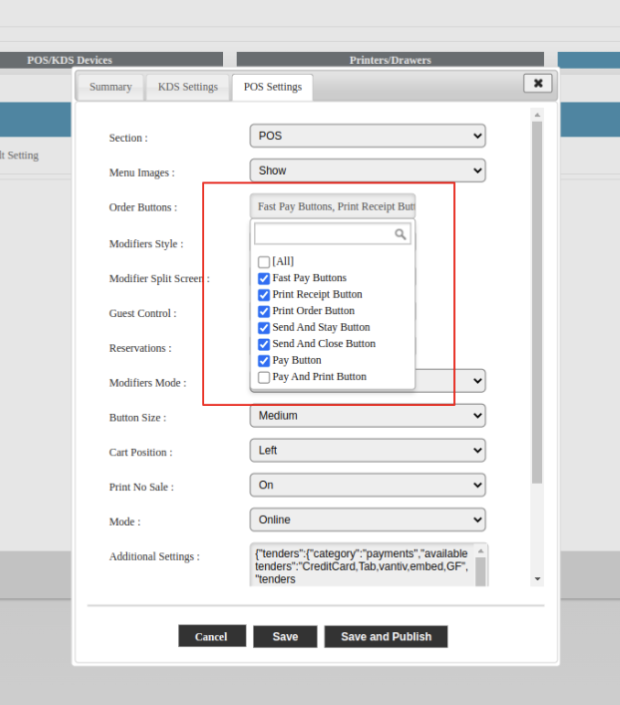Screen dimensions: 620x705
Task: Open Mode dropdown set to Online
Action: [367, 520]
